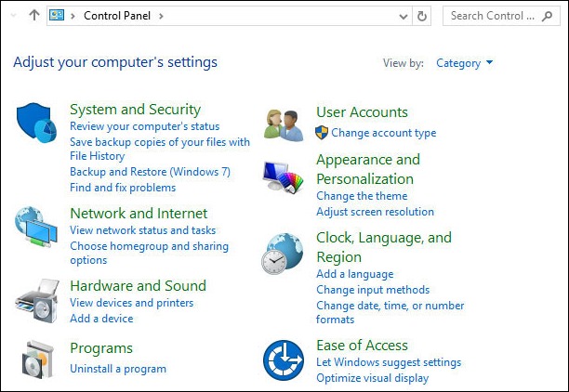Image resolution: width=569 pixels, height=392 pixels.
Task: Select Adjust screen resolution link
Action: coord(375,212)
